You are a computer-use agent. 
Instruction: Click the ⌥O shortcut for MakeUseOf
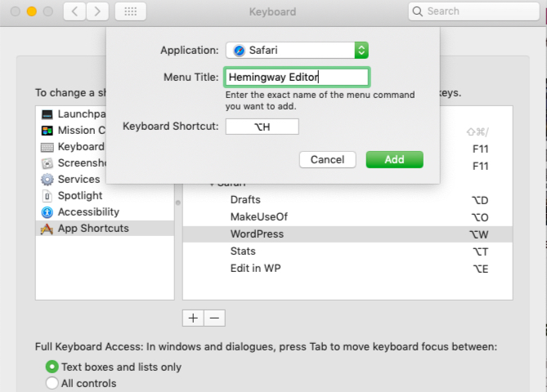pos(480,217)
